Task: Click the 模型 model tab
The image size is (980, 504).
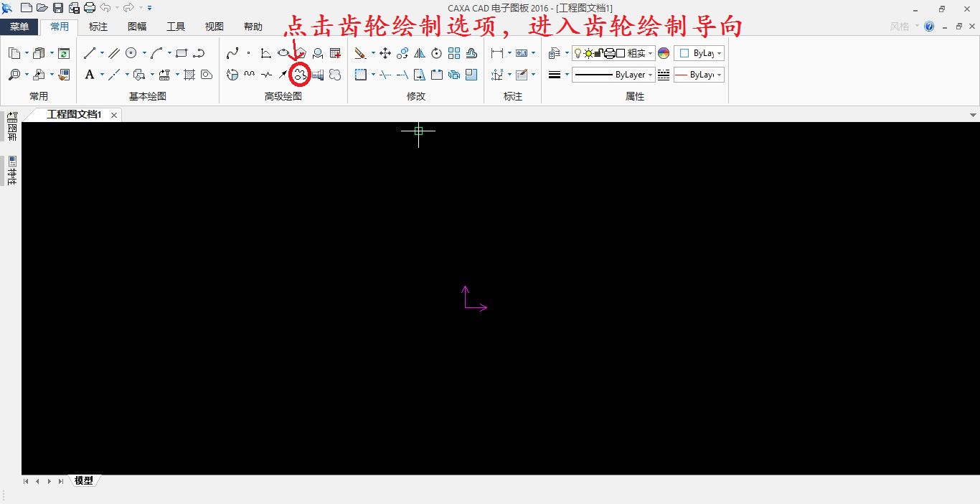Action: coord(84,481)
